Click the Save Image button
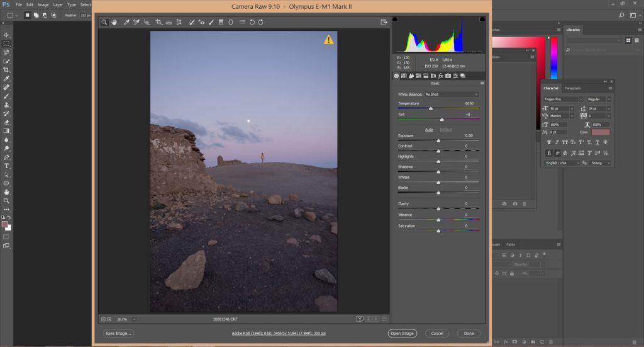The image size is (644, 347). click(x=118, y=333)
